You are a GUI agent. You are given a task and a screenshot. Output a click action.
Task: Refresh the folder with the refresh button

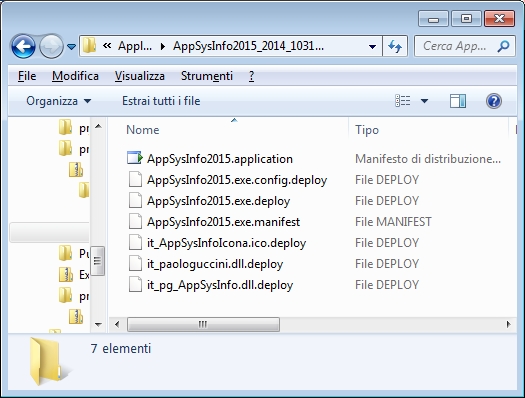[x=395, y=46]
